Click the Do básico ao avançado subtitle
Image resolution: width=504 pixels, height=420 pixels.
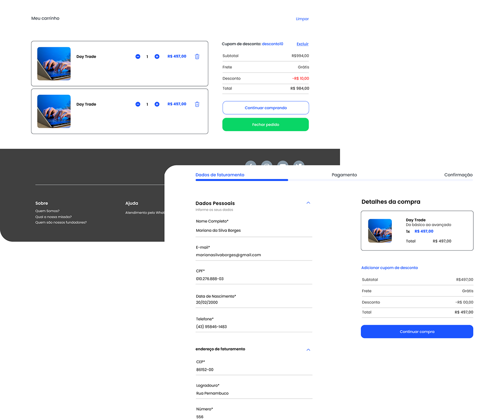428,225
